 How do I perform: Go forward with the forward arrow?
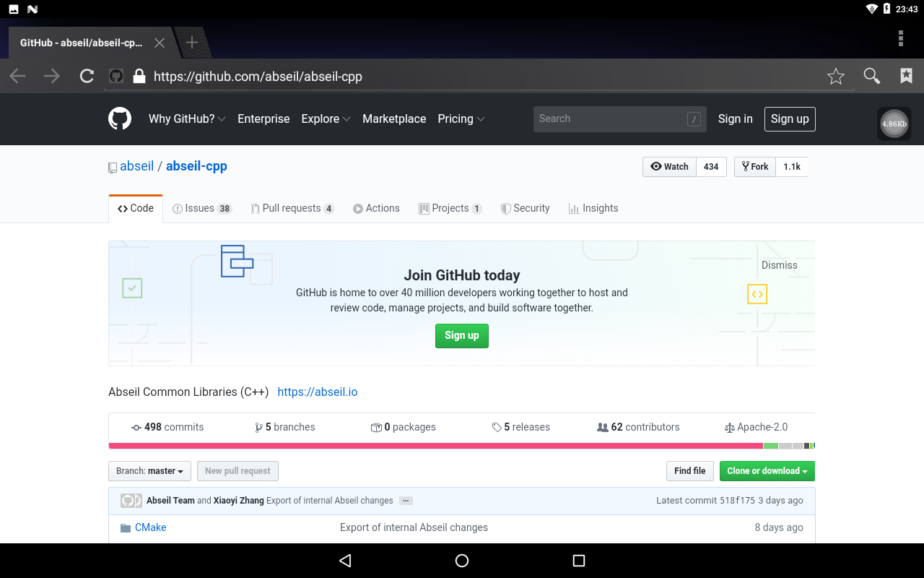click(52, 76)
